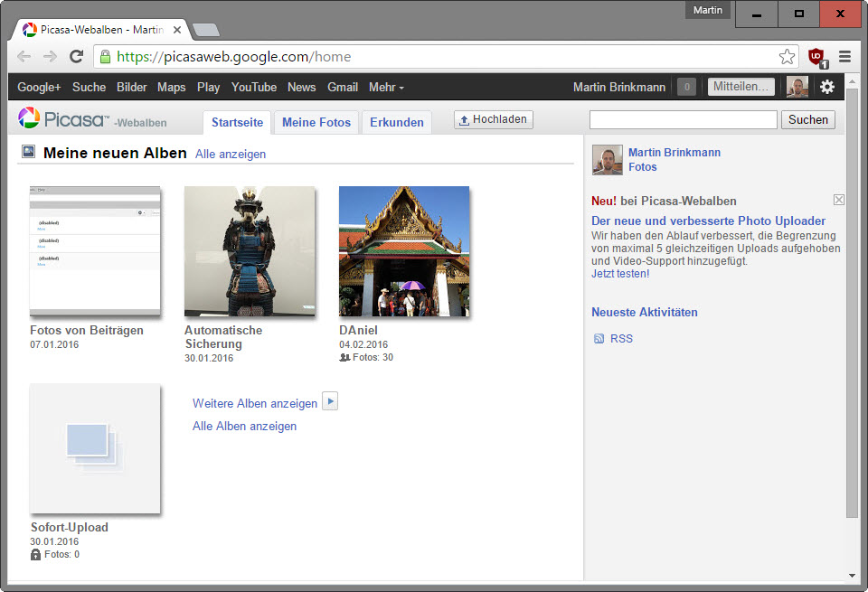Click the Fotos von Beiträgen title

coord(87,330)
